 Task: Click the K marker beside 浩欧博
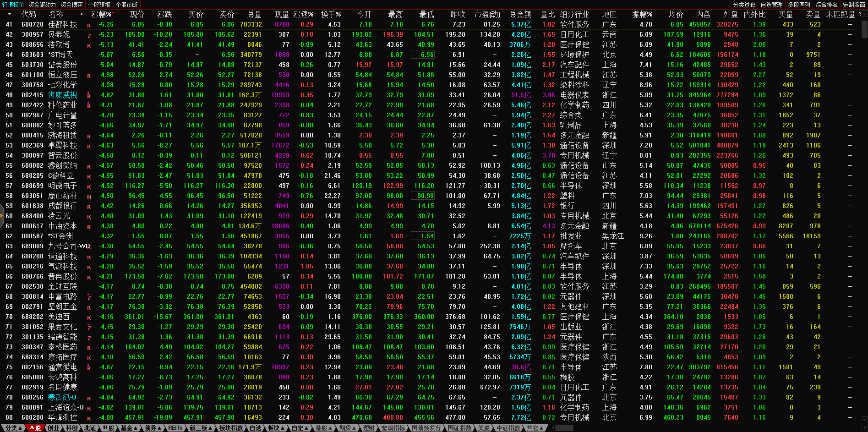coord(89,46)
